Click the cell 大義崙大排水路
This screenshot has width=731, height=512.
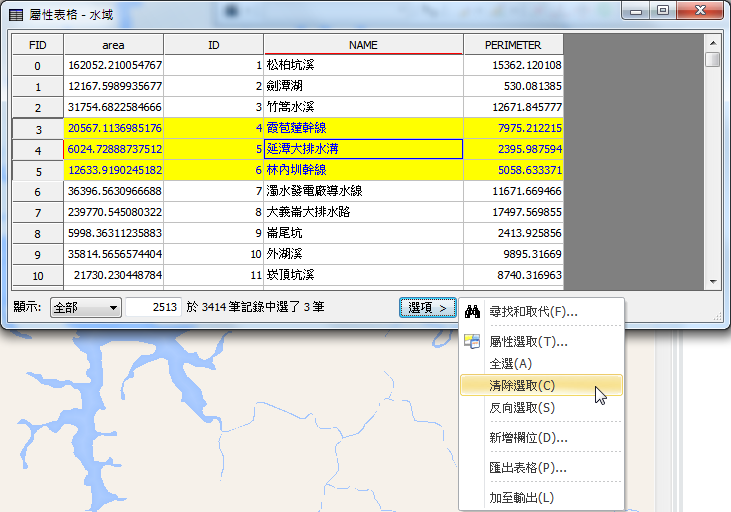(x=363, y=212)
